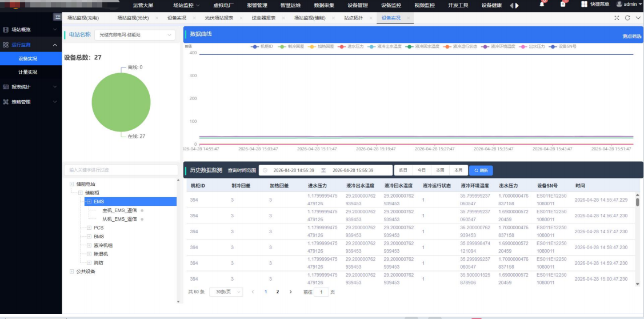The height and width of the screenshot is (319, 644).
Task: Click the 策略管理 sidebar icon
Action: tap(6, 102)
